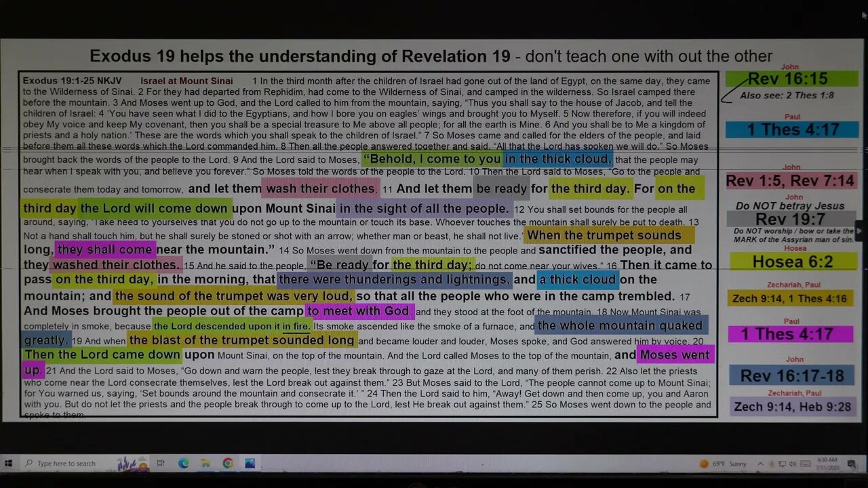Click 'in the sight of all the people.' highlight
Image resolution: width=868 pixels, height=488 pixels.
coord(425,208)
